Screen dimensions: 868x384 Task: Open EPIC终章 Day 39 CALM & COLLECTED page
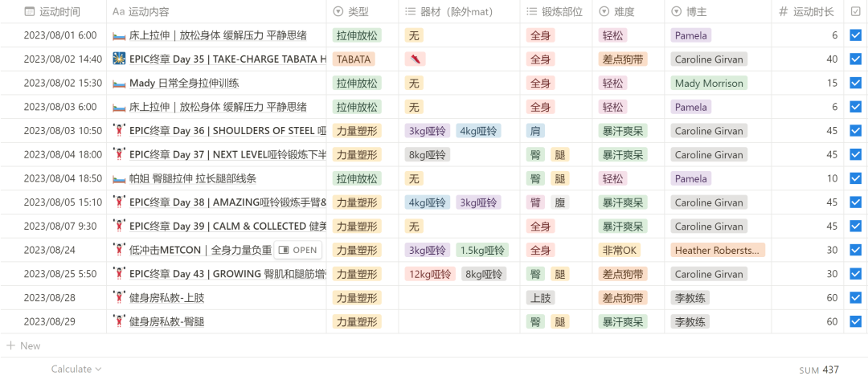(x=227, y=227)
